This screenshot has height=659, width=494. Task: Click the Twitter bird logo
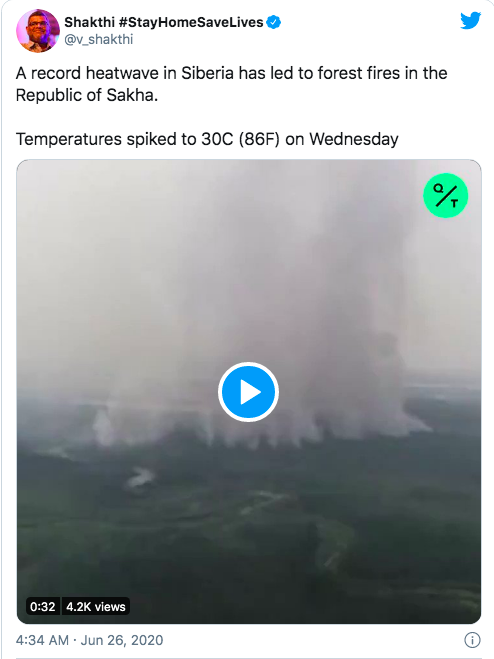(x=470, y=21)
